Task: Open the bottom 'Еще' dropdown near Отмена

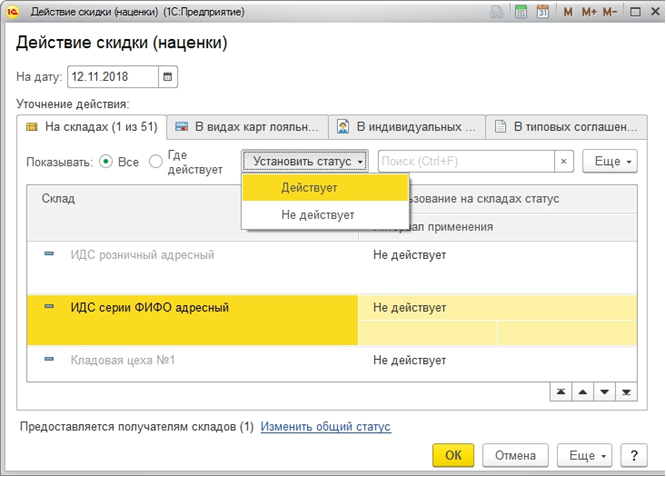Action: click(x=583, y=455)
